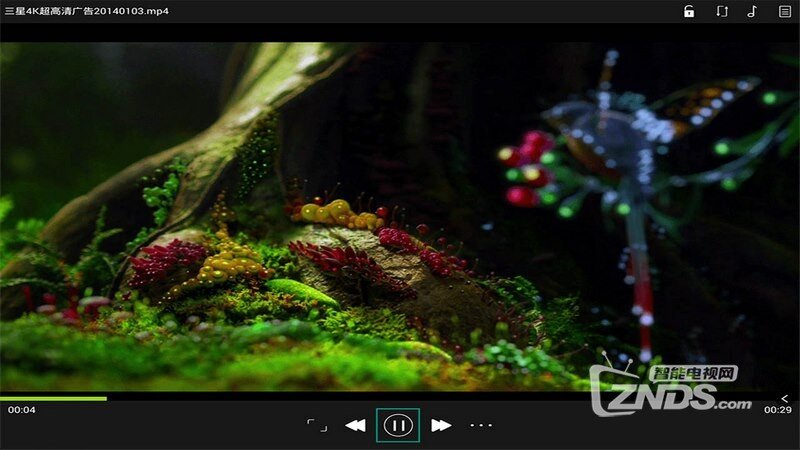This screenshot has width=800, height=450.
Task: Click the video file title text
Action: pyautogui.click(x=87, y=12)
